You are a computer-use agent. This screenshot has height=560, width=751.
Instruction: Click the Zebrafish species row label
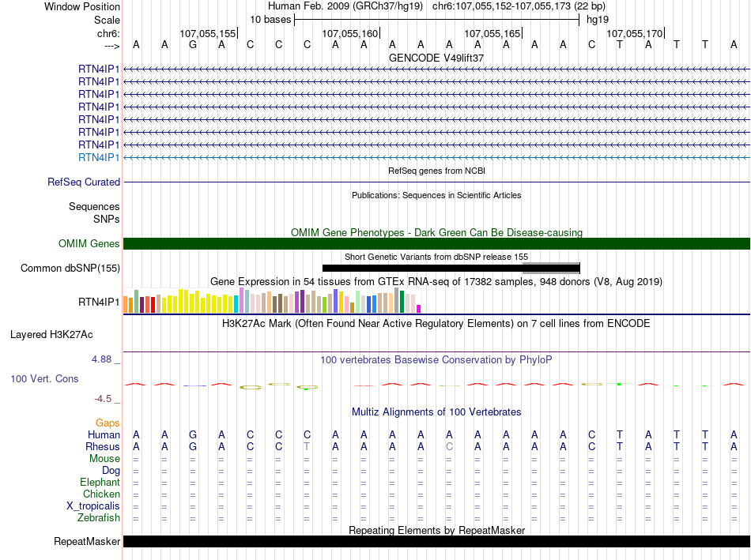pyautogui.click(x=99, y=518)
